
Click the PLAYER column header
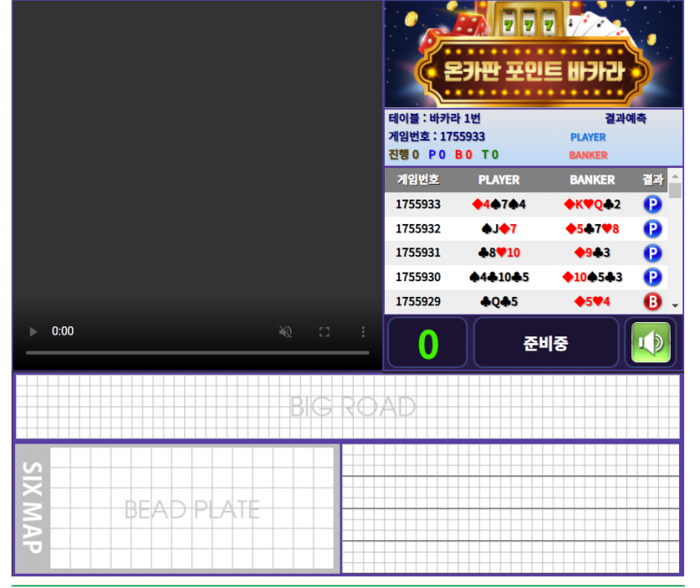(499, 180)
